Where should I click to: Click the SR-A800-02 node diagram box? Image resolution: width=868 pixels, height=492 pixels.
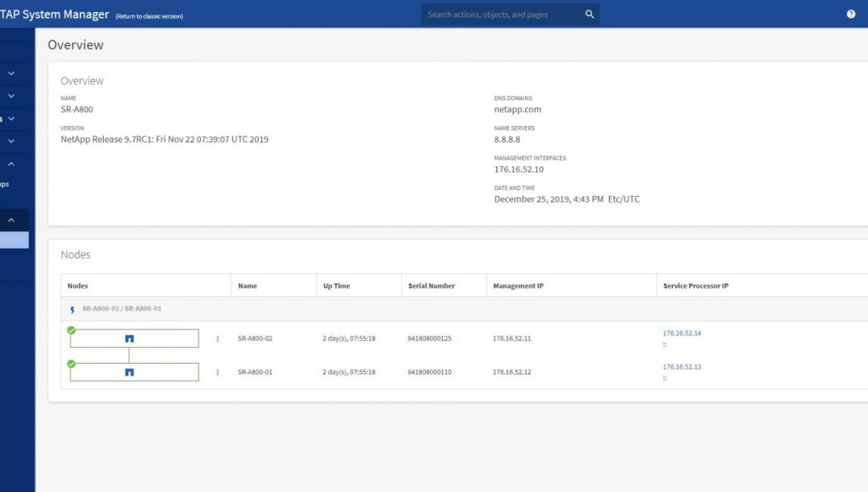point(134,338)
